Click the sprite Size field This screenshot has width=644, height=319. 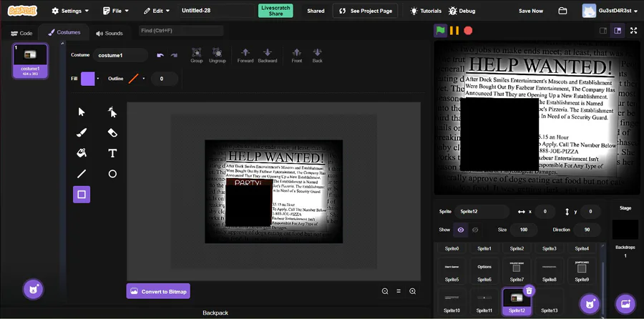[524, 230]
